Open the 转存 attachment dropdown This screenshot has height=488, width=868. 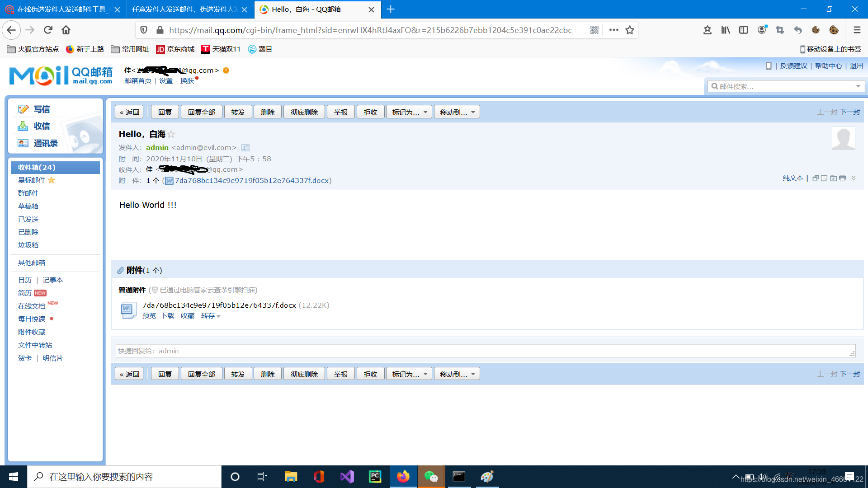(x=211, y=316)
